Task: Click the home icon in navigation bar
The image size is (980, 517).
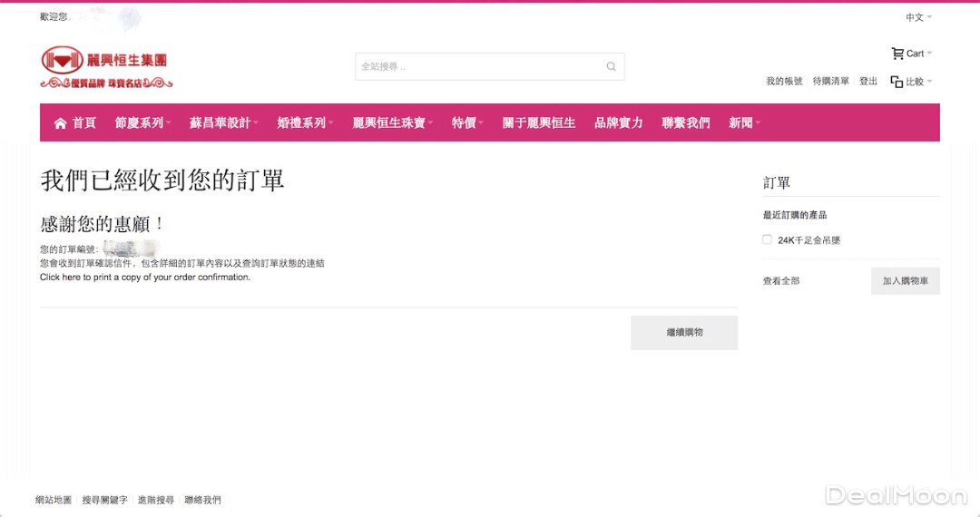Action: point(61,123)
